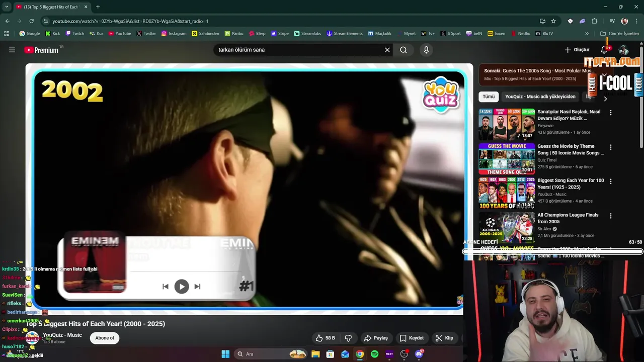This screenshot has height=362, width=644.
Task: Bookmark this page with star icon
Action: 553,21
